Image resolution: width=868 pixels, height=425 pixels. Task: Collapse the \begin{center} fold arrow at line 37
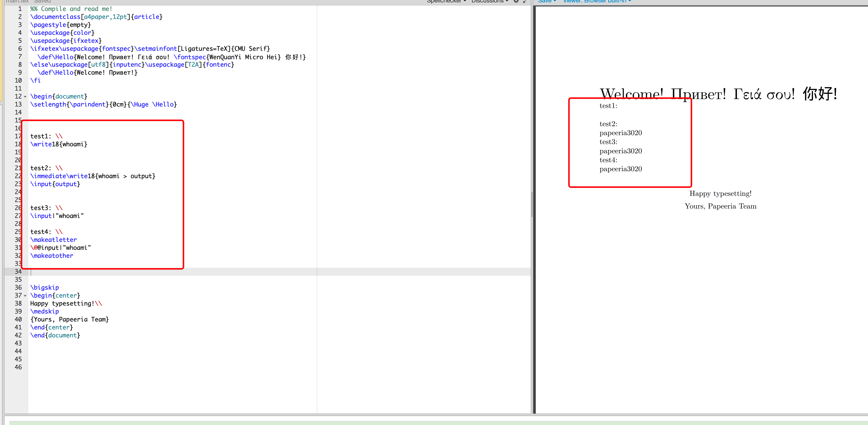[25, 296]
